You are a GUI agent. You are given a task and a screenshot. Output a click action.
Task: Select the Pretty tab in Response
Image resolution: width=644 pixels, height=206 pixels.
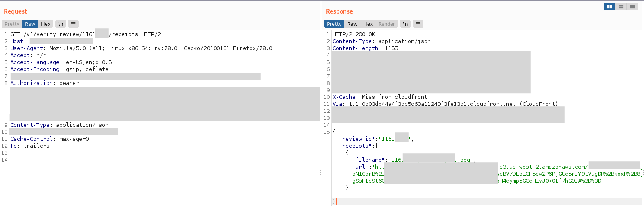334,24
